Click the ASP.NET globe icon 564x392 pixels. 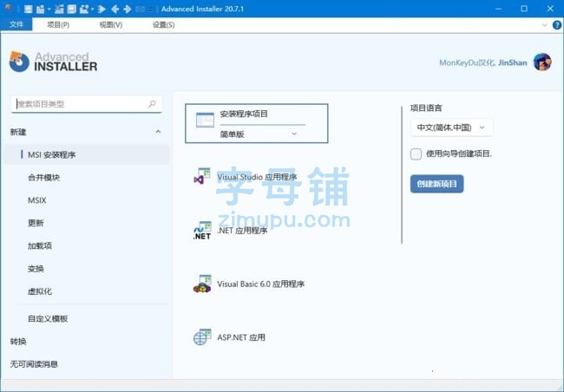coord(202,337)
